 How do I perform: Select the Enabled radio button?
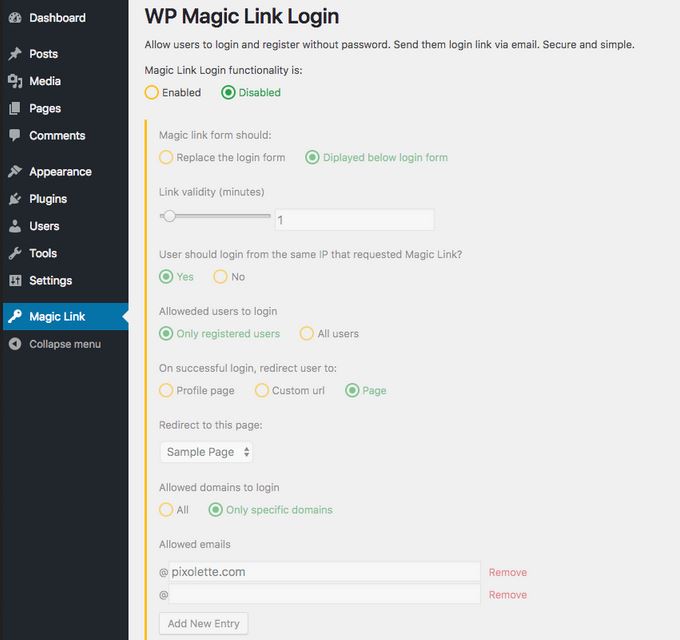(151, 92)
